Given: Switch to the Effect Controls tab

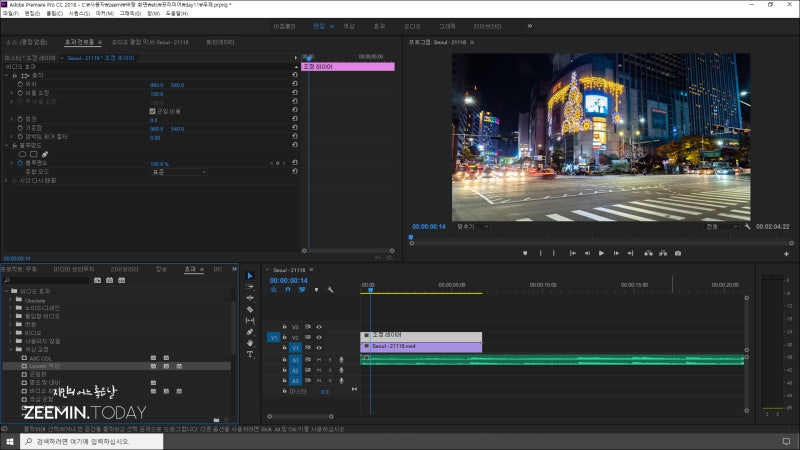Looking at the screenshot, I should tap(79, 42).
